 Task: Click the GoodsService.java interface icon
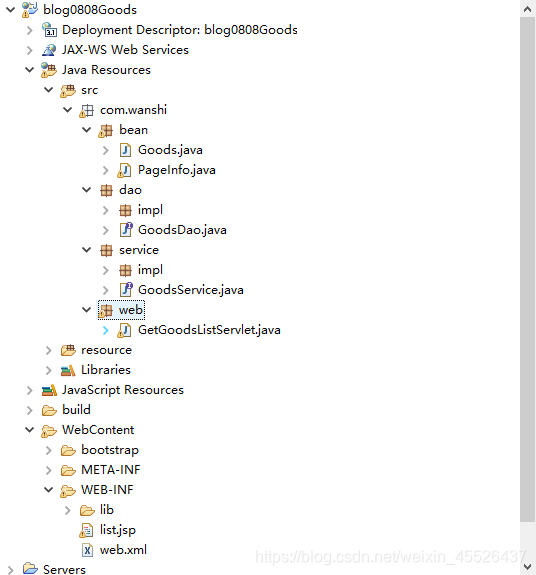(126, 290)
